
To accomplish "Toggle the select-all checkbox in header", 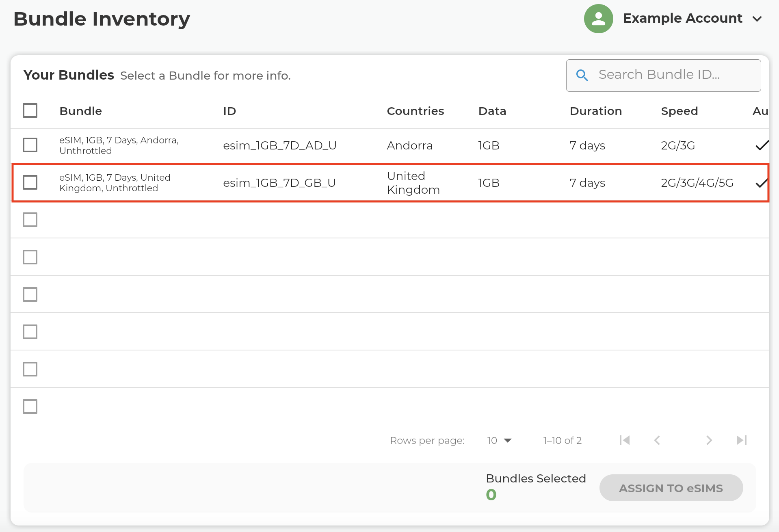I will click(30, 110).
